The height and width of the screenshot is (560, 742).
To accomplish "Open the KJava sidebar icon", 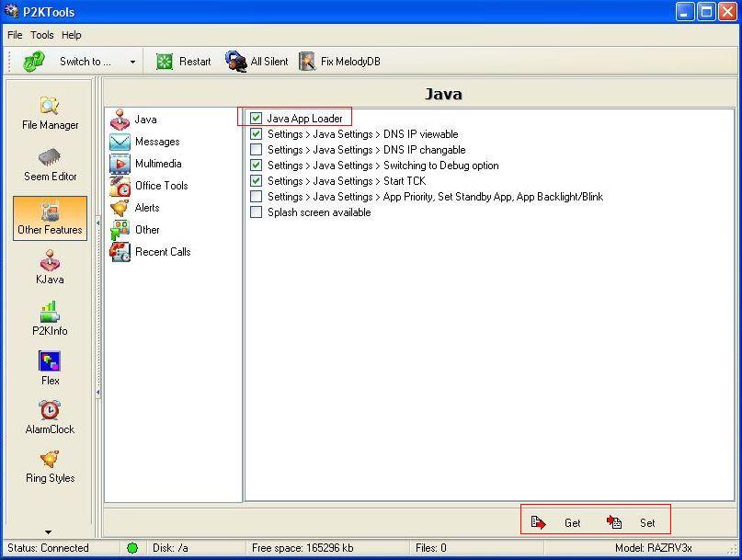I will pos(50,261).
